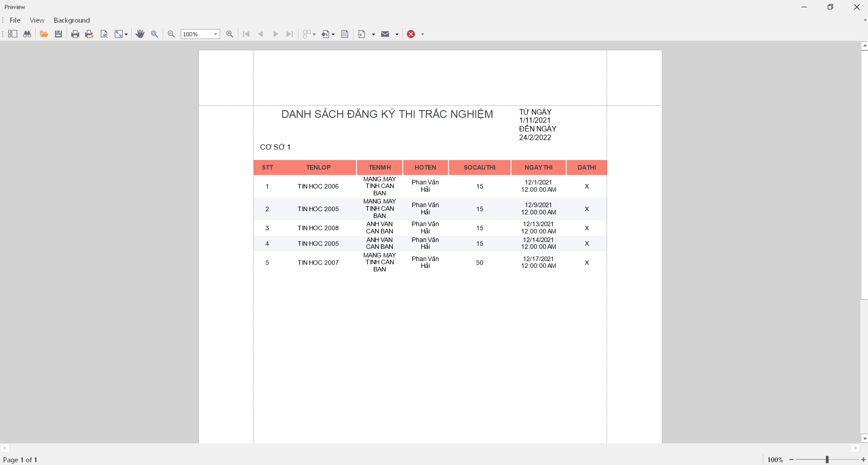868x465 pixels.
Task: Select the Hand panning tool
Action: [140, 34]
